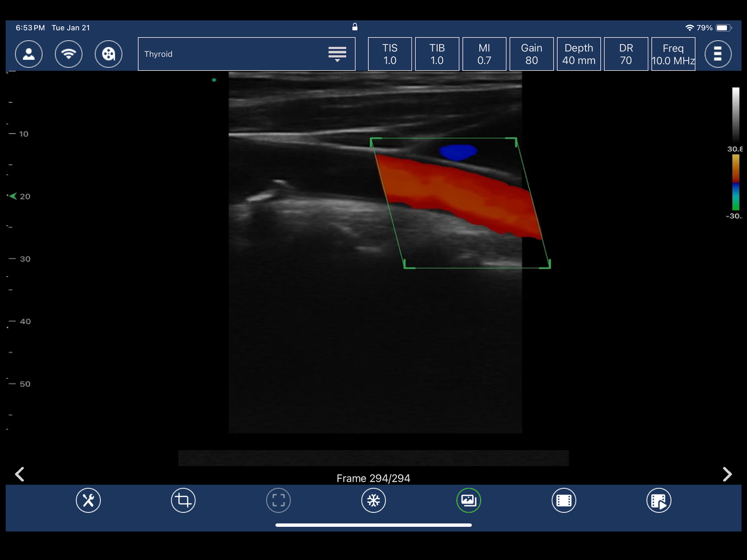Tap the TIB 1.0 indicator

tap(437, 54)
